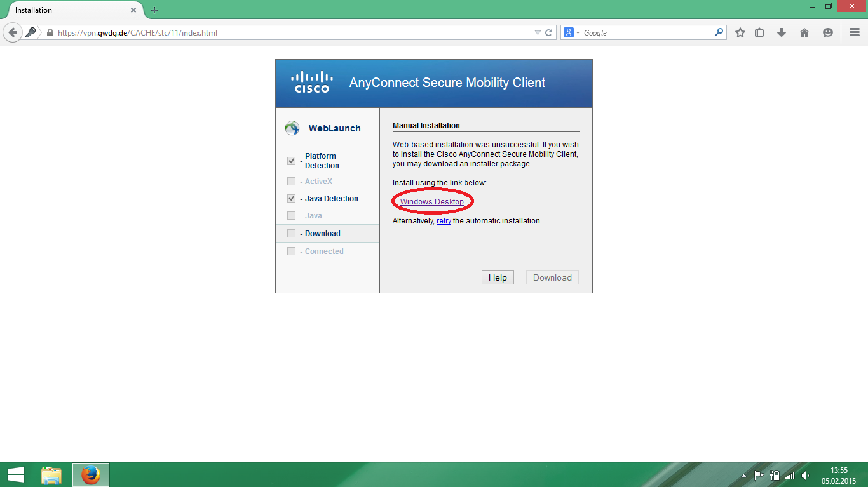Click AnyConnect Secure Mobility Client title
This screenshot has height=487, width=868.
447,83
